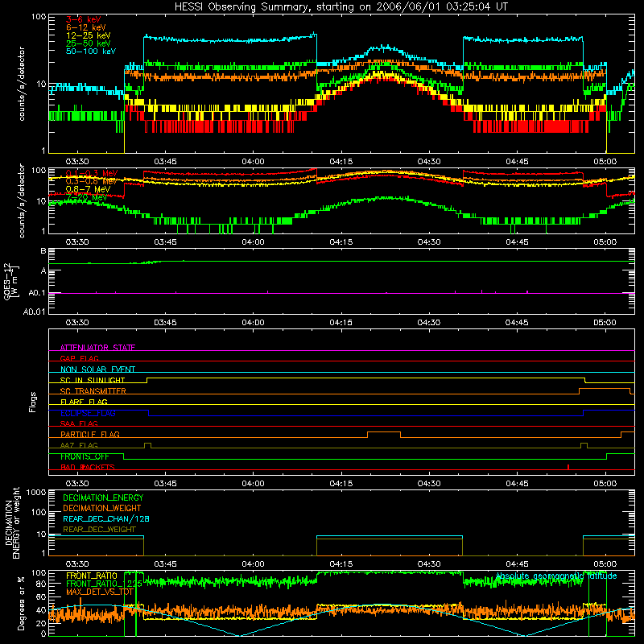Select the DECIMATION_ENERGY legend label
The width and height of the screenshot is (644, 644).
pyautogui.click(x=103, y=497)
